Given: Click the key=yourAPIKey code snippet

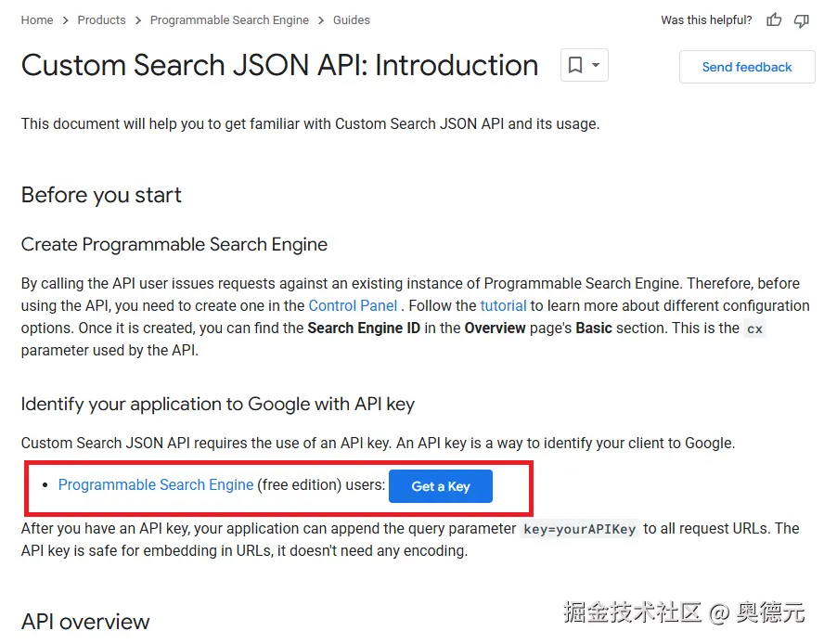Looking at the screenshot, I should pyautogui.click(x=580, y=529).
